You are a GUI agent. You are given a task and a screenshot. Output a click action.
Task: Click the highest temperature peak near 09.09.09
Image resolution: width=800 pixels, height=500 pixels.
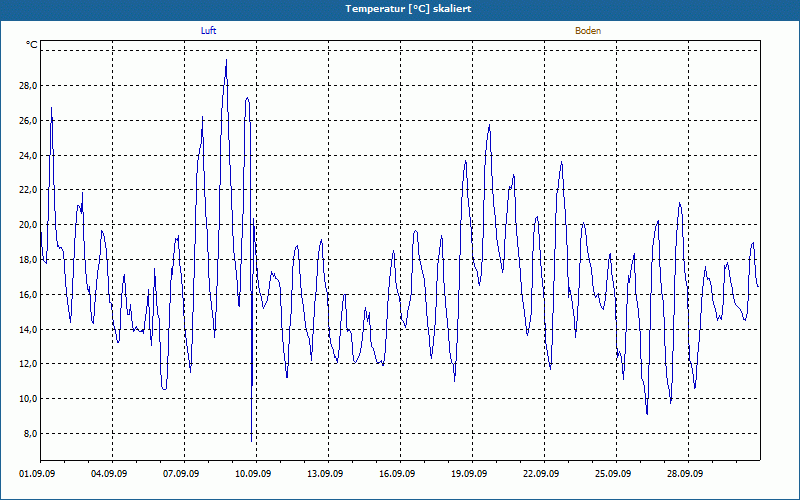226,60
